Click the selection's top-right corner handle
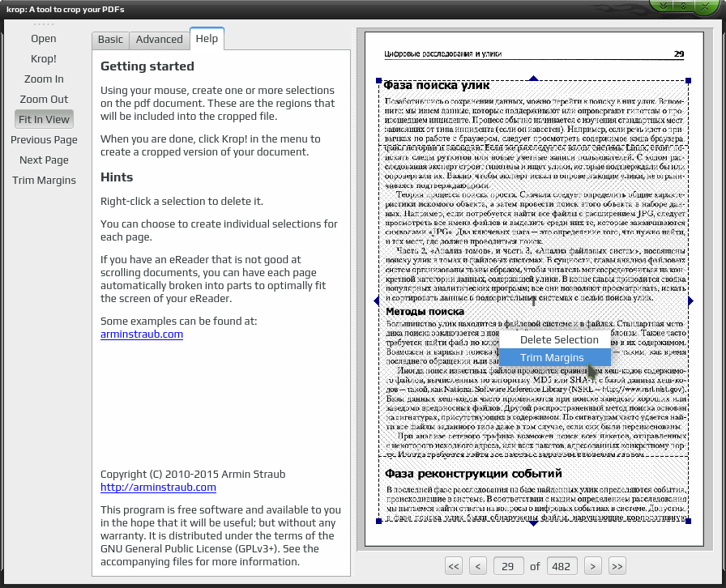Image resolution: width=726 pixels, height=588 pixels. pos(689,80)
